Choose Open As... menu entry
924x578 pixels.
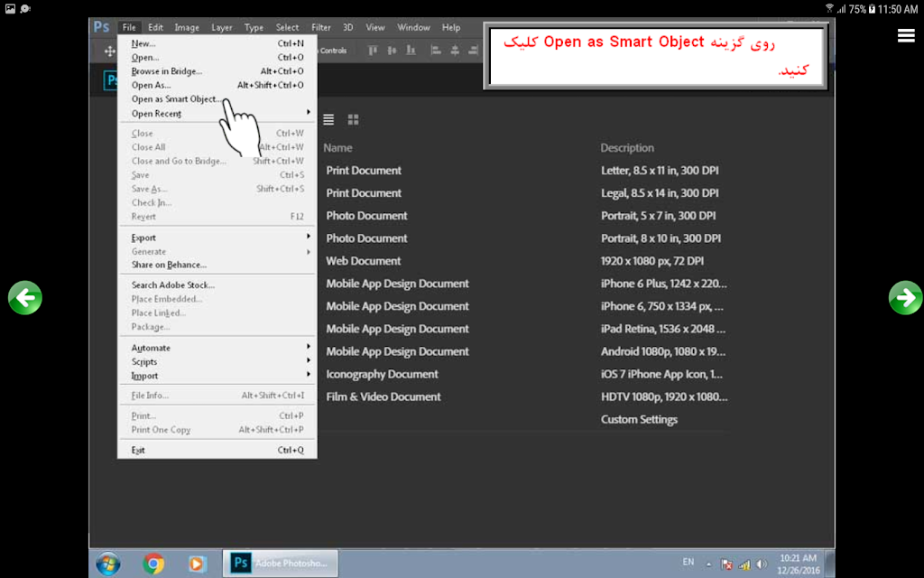[x=217, y=85]
